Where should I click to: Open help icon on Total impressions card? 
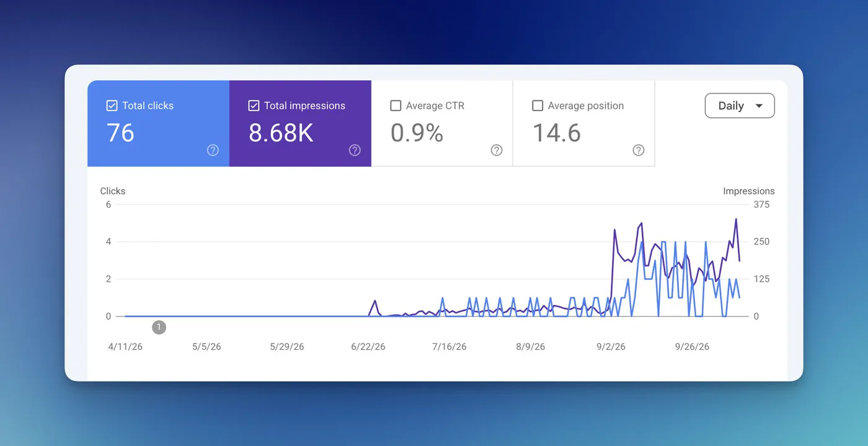(355, 150)
